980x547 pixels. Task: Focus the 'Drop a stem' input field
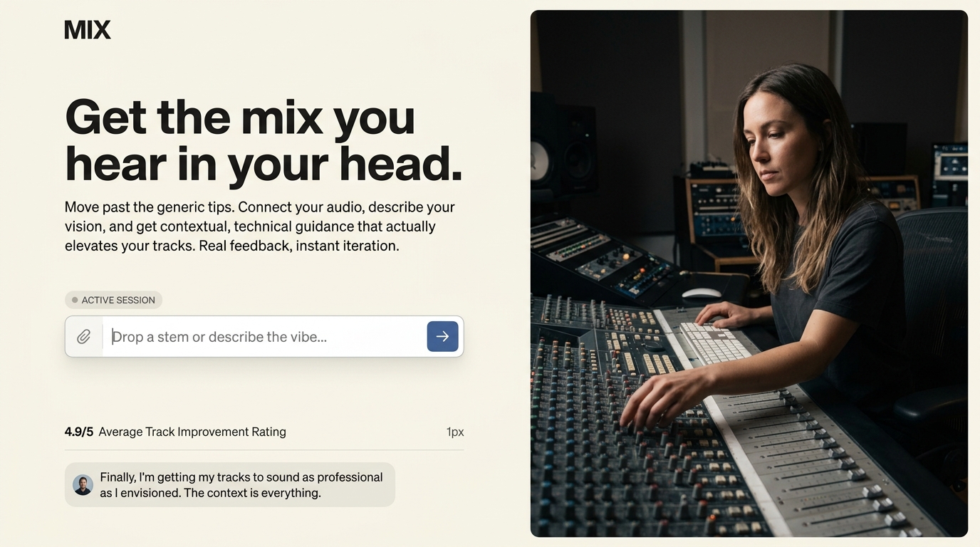(264, 337)
